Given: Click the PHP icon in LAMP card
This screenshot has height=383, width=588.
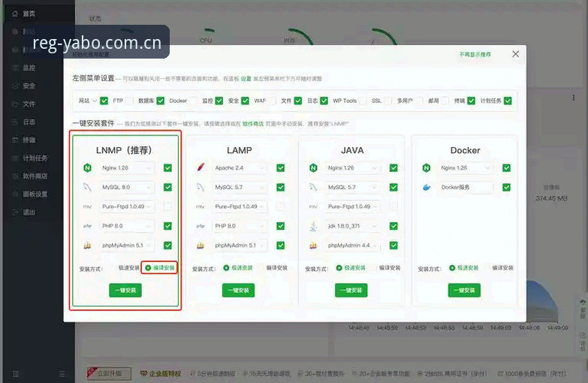Looking at the screenshot, I should click(201, 226).
